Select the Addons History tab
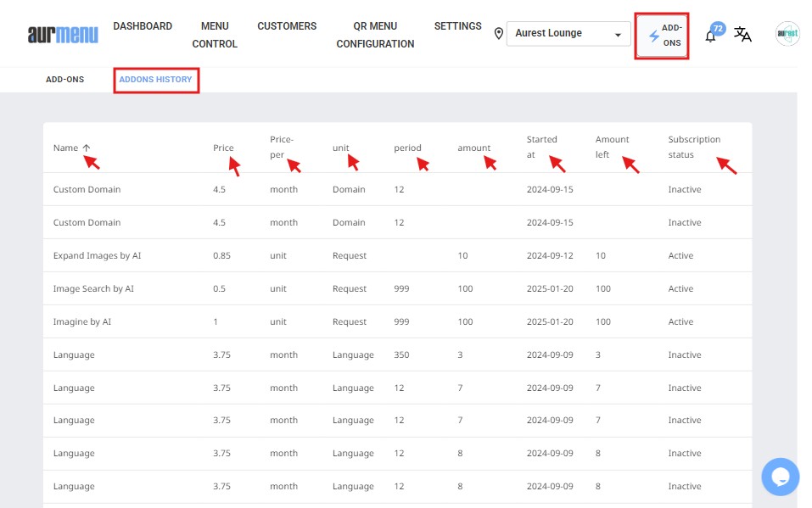Screen dimensions: 812x508 (156, 80)
